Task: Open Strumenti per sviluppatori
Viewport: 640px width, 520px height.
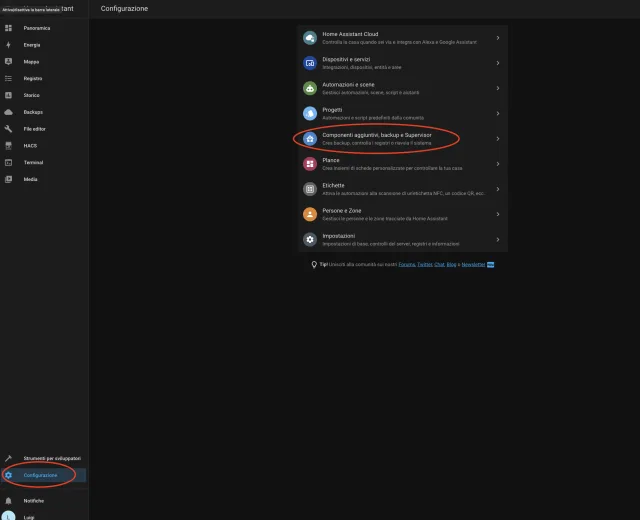Action: click(x=50, y=458)
